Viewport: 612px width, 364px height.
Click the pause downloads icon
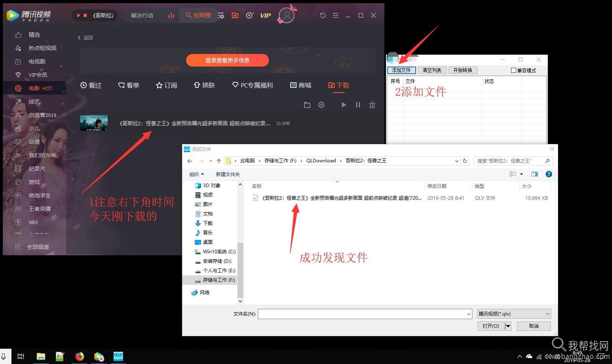pyautogui.click(x=358, y=105)
